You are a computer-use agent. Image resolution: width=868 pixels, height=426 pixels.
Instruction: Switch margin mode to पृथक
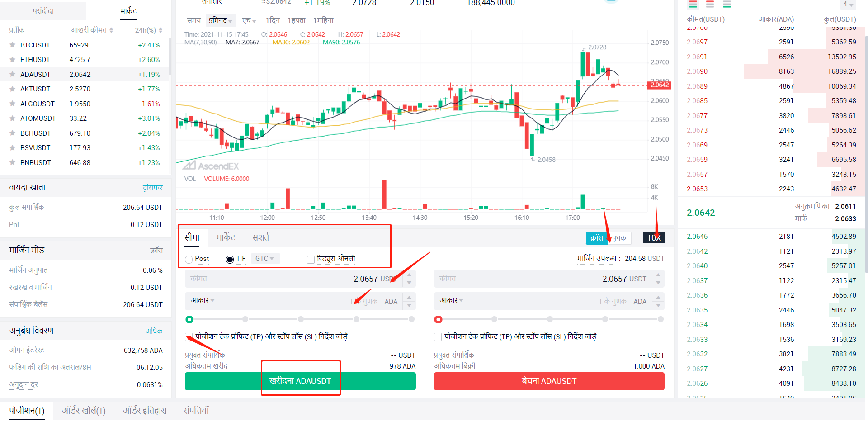click(618, 238)
